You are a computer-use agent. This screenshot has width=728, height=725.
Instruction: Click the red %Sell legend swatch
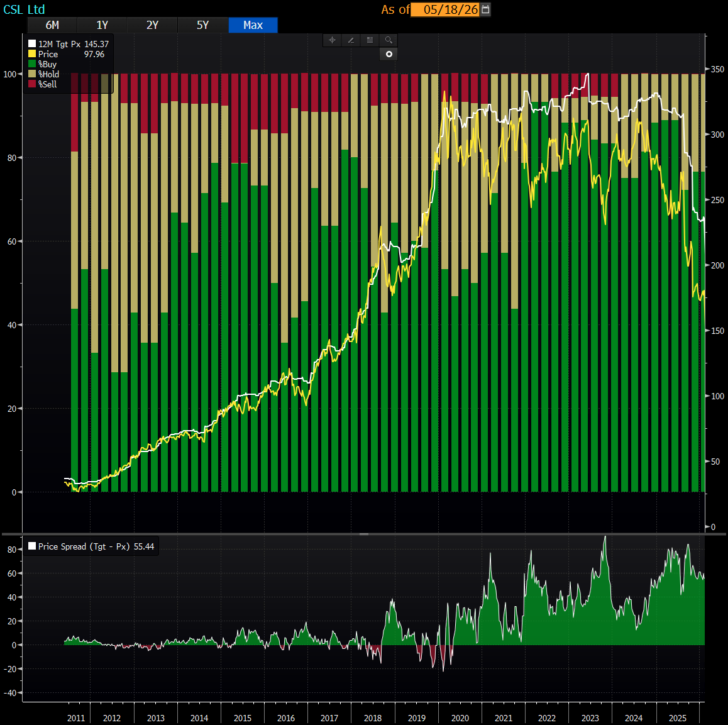coord(32,84)
